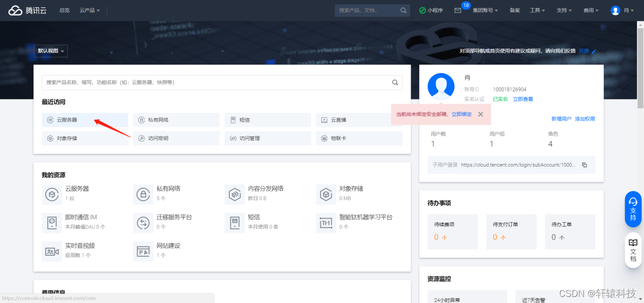Viewport: 644px width, 303px height.
Task: Expand the 默认视图 view selector
Action: (50, 51)
